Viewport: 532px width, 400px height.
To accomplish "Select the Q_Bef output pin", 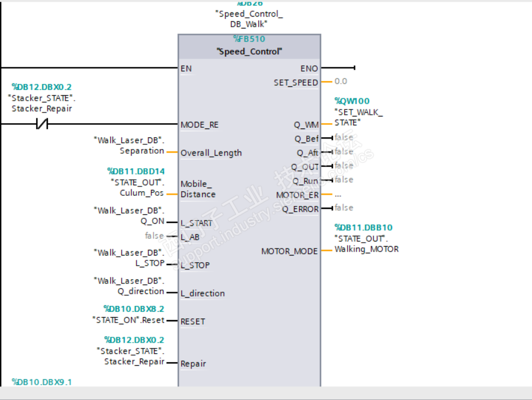I will coord(306,138).
